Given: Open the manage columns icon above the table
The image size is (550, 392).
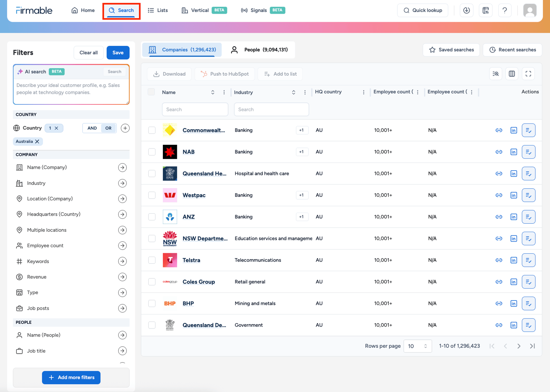Looking at the screenshot, I should point(512,74).
